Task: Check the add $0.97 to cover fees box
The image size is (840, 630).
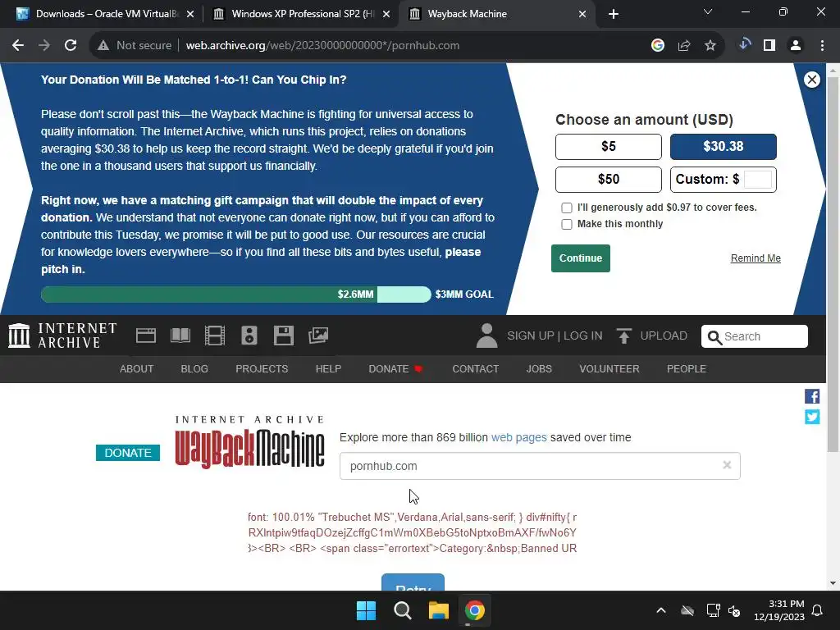Action: [x=566, y=208]
